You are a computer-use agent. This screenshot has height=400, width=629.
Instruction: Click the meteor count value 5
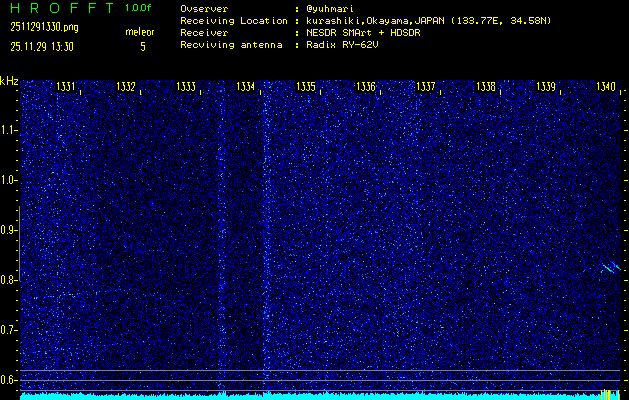(x=143, y=47)
